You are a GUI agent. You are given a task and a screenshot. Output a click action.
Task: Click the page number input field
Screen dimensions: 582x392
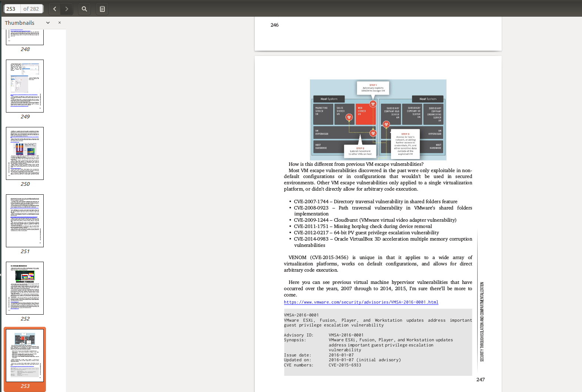coord(12,9)
